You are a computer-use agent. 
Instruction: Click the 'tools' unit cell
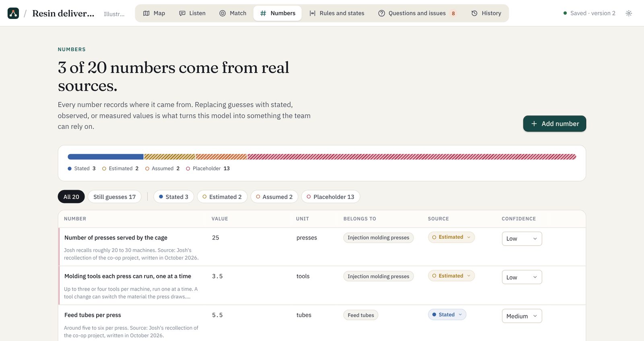303,276
